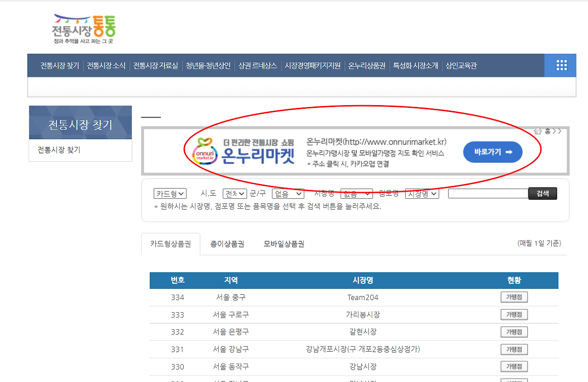Click the 지역 column header
The height and width of the screenshot is (382, 588).
pos(231,281)
